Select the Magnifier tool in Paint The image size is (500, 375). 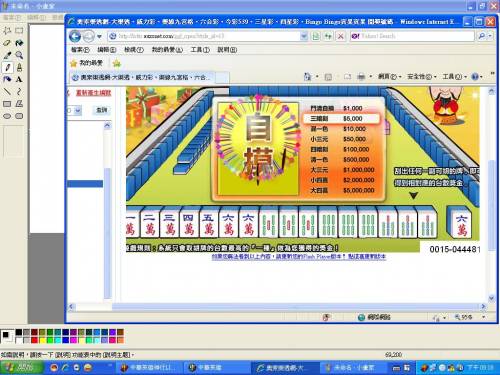tap(19, 55)
